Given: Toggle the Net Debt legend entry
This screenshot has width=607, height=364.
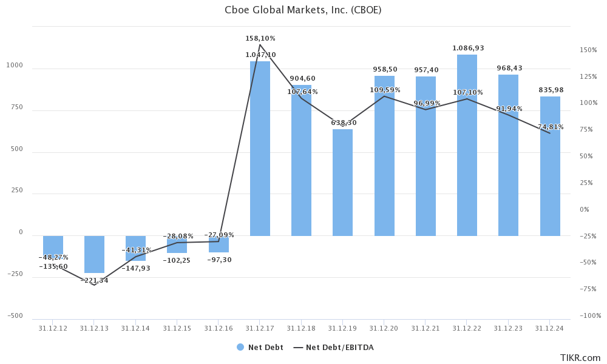Looking at the screenshot, I should click(260, 348).
